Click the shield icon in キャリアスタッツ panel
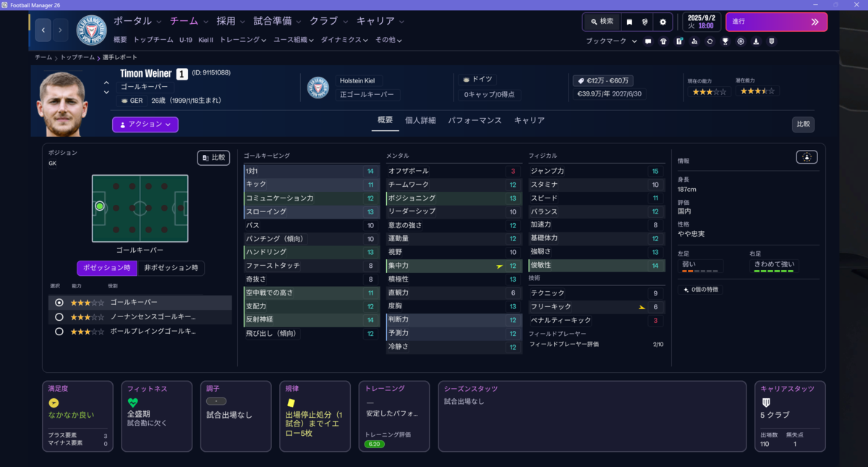868x467 pixels. (766, 403)
